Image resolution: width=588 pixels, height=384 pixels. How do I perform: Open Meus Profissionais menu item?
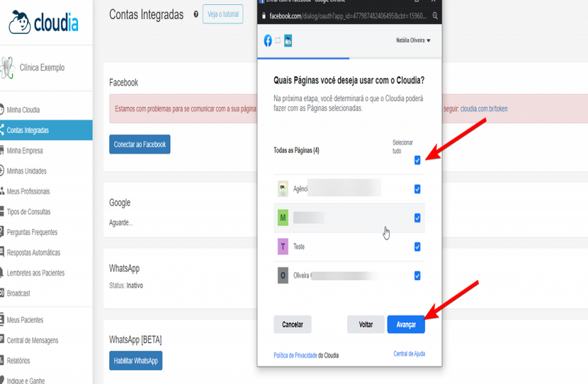click(x=46, y=191)
